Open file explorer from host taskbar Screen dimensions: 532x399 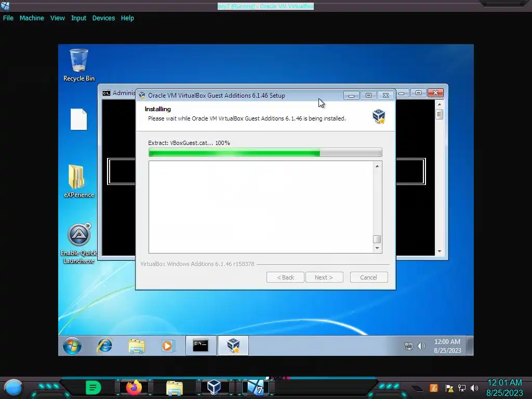pos(175,388)
